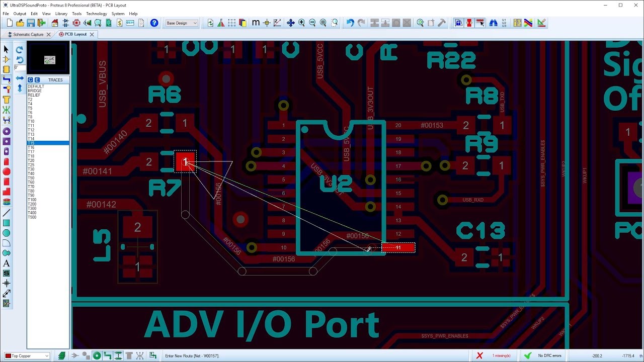Open the Bill of Materials dollar icon
This screenshot has width=644, height=362.
pos(119,23)
